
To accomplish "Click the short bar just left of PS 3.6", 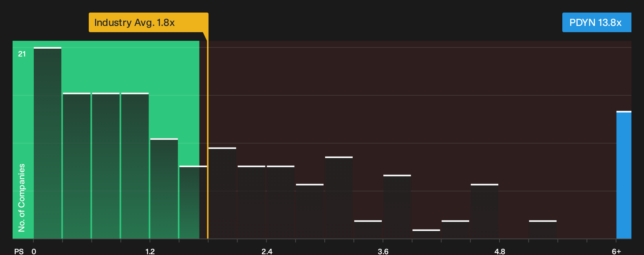I will (368, 229).
